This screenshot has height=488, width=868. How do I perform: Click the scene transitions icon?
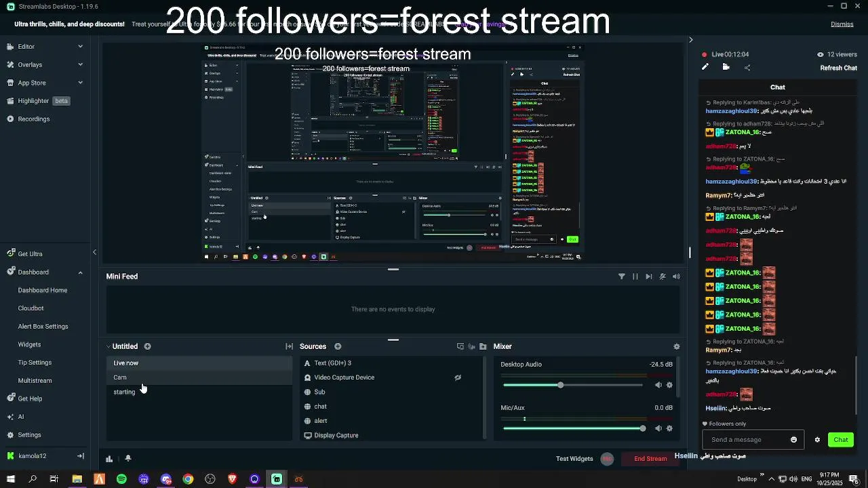289,346
